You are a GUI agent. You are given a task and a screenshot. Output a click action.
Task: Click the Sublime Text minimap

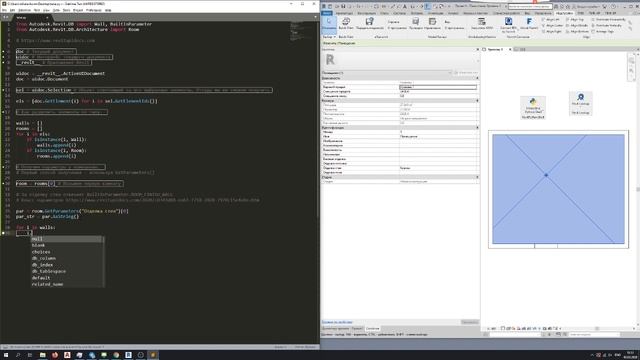click(301, 32)
